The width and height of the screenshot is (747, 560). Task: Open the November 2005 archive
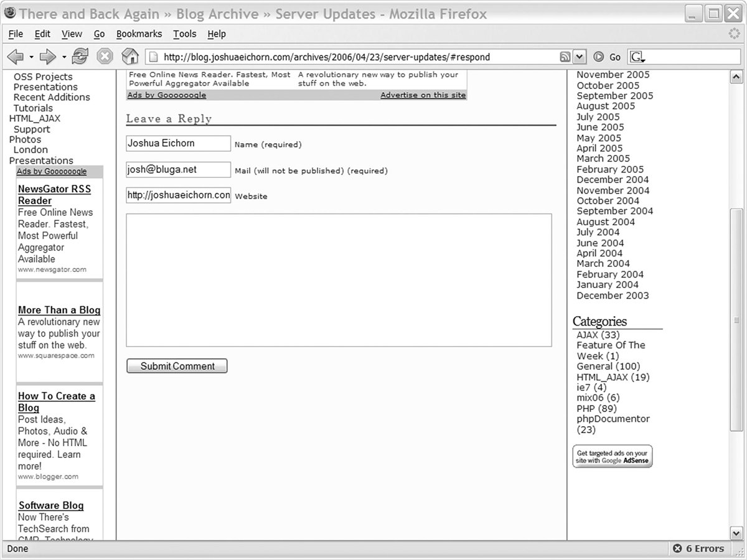613,75
